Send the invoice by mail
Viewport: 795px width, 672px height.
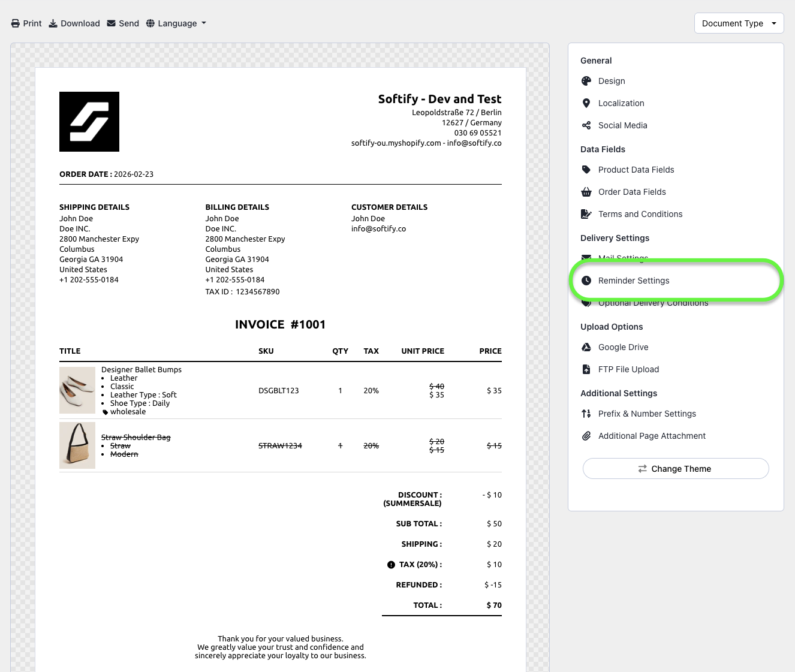tap(123, 23)
